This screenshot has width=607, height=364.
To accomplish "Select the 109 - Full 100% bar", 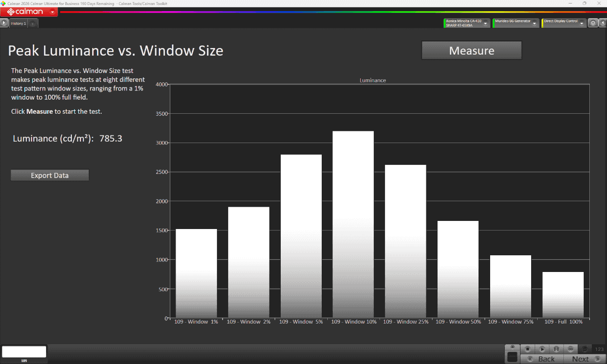I will pos(563,295).
